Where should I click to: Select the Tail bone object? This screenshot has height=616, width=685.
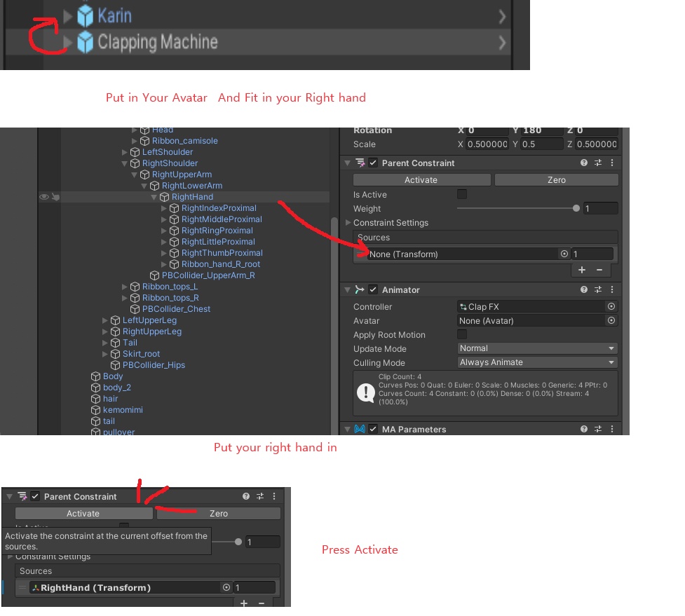[130, 343]
